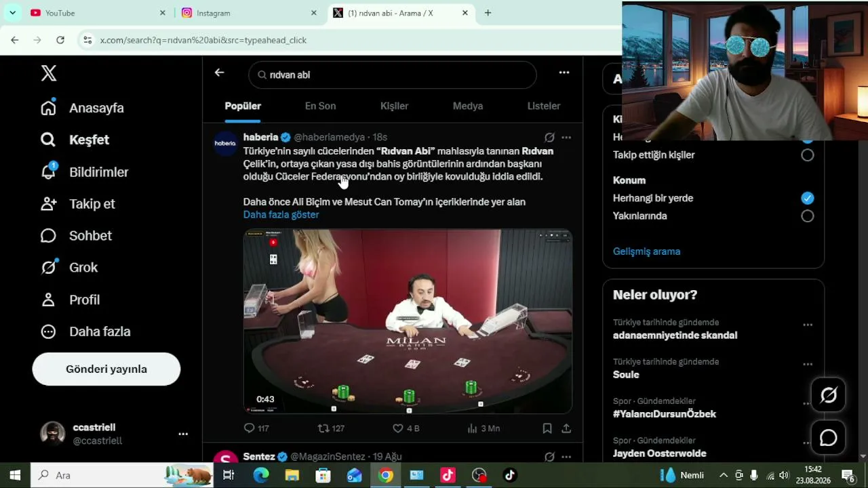Open the Grok icon in sidebar
This screenshot has height=488, width=868.
48,267
